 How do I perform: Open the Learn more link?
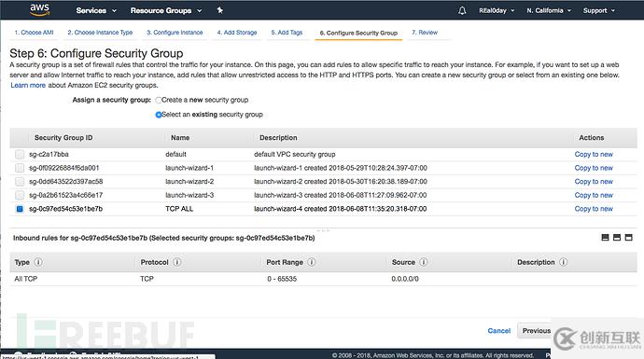28,86
